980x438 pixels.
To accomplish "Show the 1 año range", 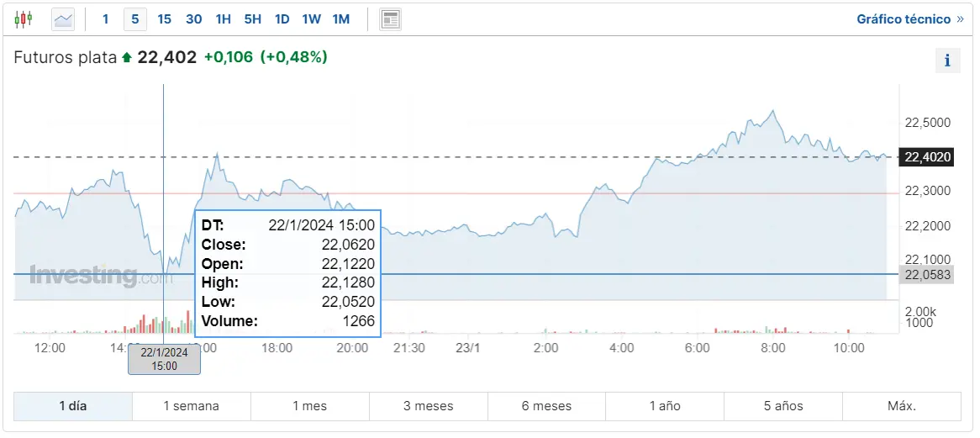I will (x=665, y=406).
